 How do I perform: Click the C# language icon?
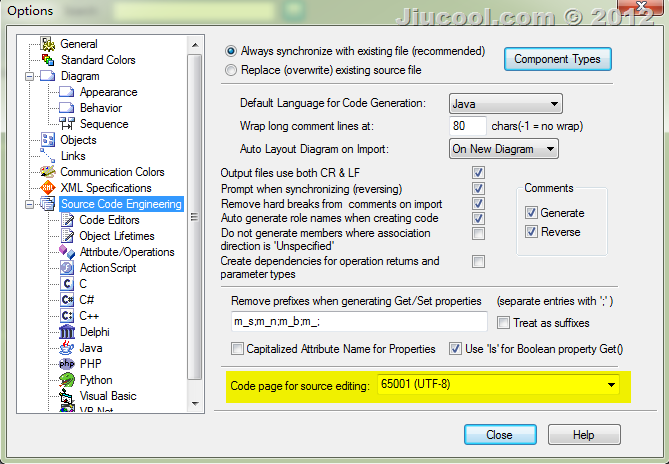[x=67, y=300]
